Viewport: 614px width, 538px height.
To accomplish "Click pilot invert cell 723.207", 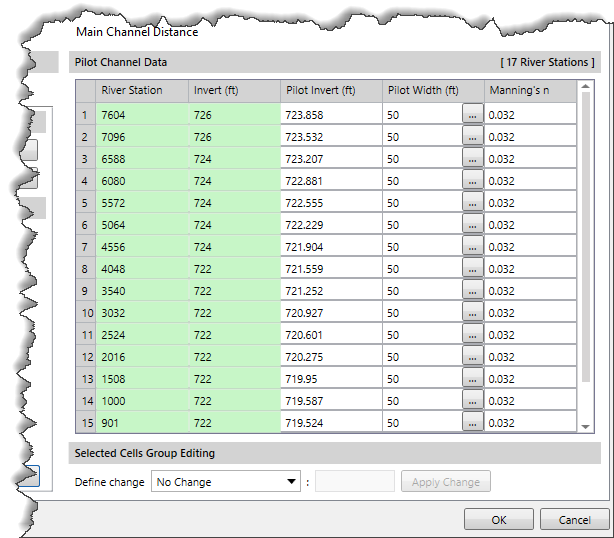I will (x=331, y=158).
